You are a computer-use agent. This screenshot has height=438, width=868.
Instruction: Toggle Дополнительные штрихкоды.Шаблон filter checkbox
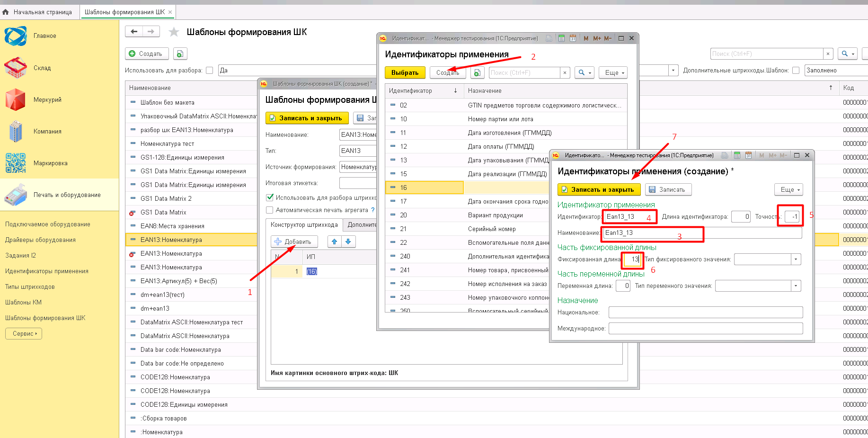click(x=796, y=70)
